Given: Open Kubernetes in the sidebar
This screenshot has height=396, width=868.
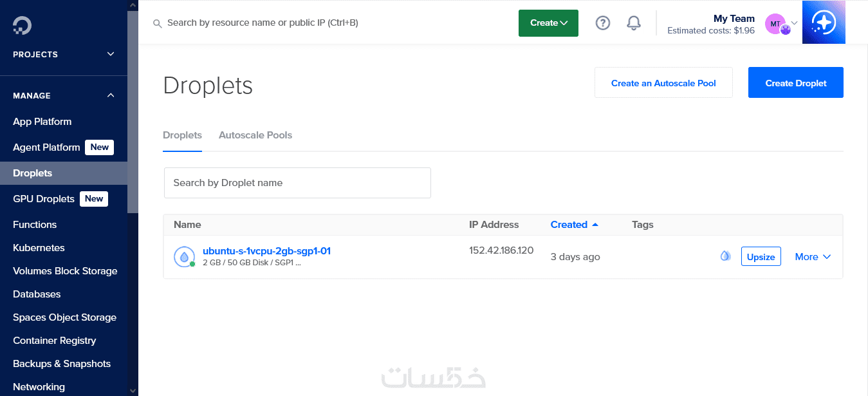Looking at the screenshot, I should tap(39, 248).
